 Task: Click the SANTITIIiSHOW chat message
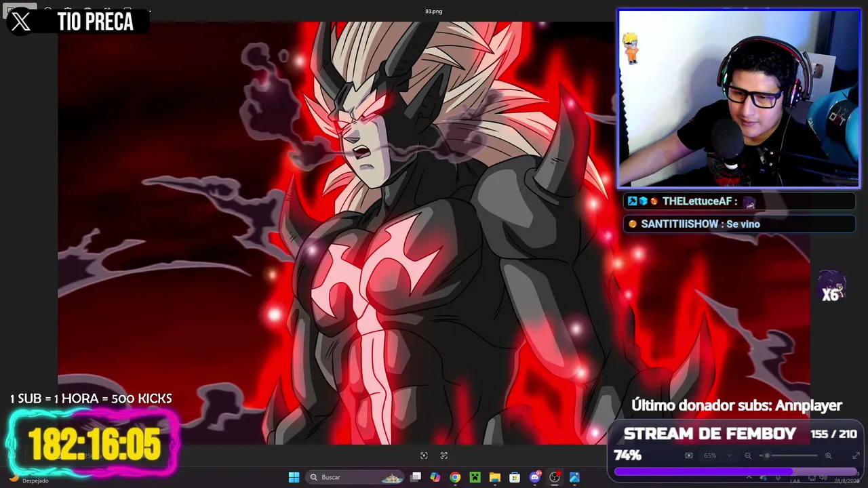tap(739, 224)
